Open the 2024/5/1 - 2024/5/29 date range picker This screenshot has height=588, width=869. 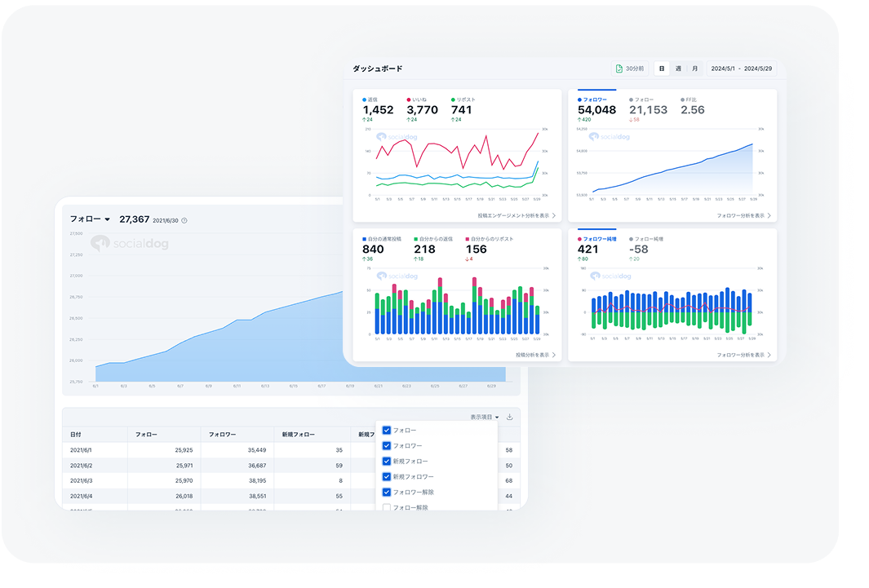(741, 69)
